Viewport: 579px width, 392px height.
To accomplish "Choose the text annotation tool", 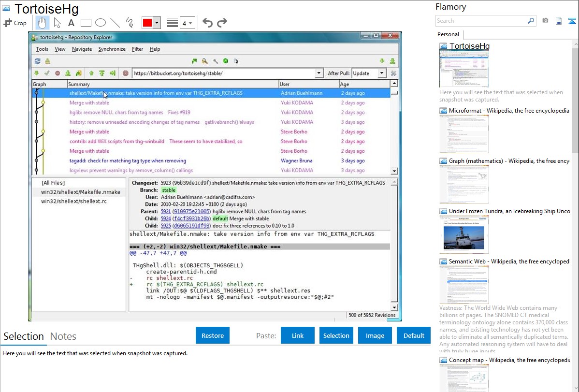I will point(71,23).
